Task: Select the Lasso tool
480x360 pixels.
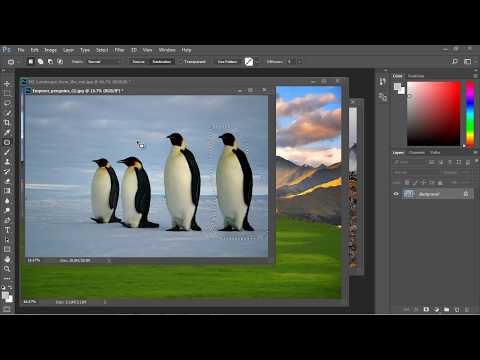Action: 7,103
